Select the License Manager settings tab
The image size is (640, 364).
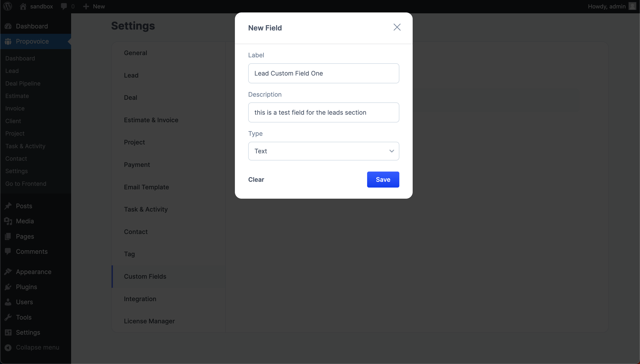click(x=149, y=321)
